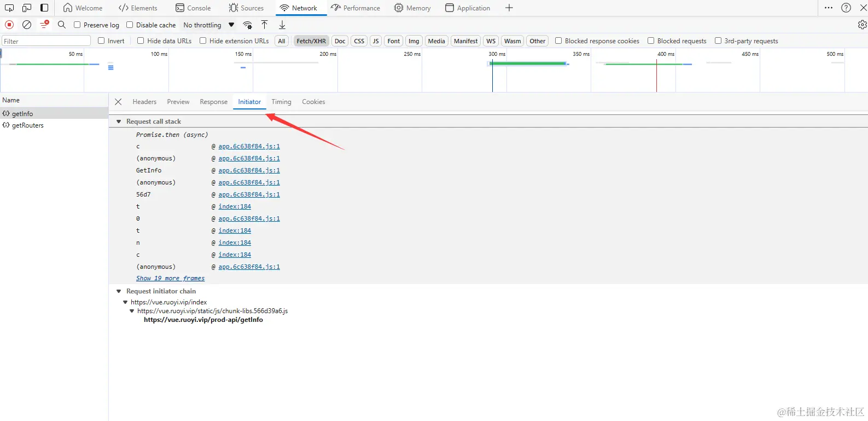Filter by Manifest type
This screenshot has height=421, width=868.
point(466,41)
